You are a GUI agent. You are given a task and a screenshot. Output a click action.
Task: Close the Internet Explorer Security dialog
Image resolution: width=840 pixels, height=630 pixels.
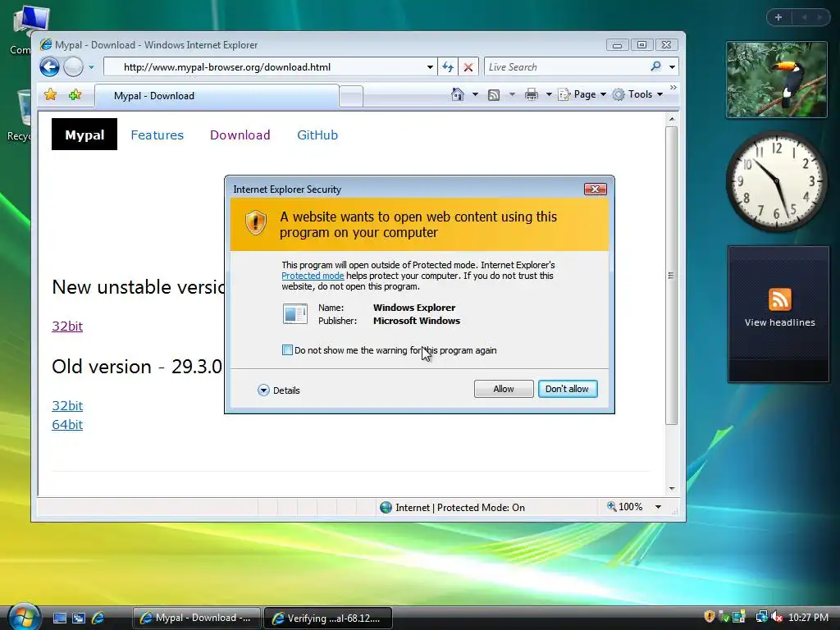[x=596, y=189]
